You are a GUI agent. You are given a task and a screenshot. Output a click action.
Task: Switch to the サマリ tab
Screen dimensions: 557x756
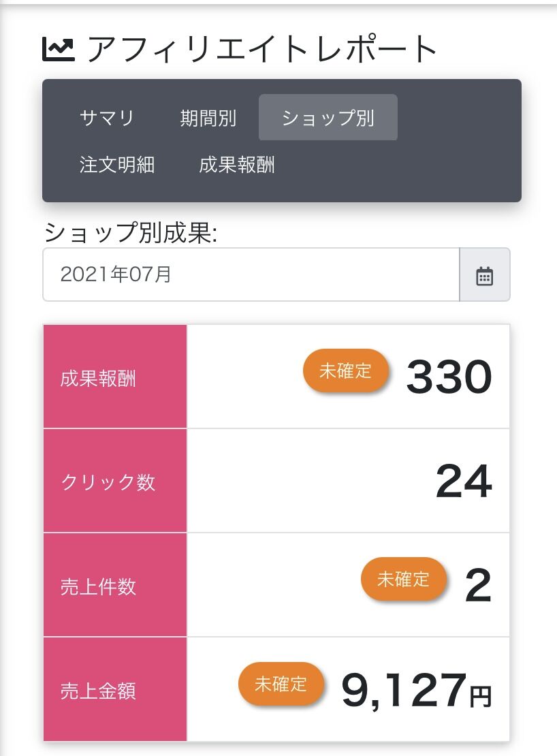[x=107, y=118]
